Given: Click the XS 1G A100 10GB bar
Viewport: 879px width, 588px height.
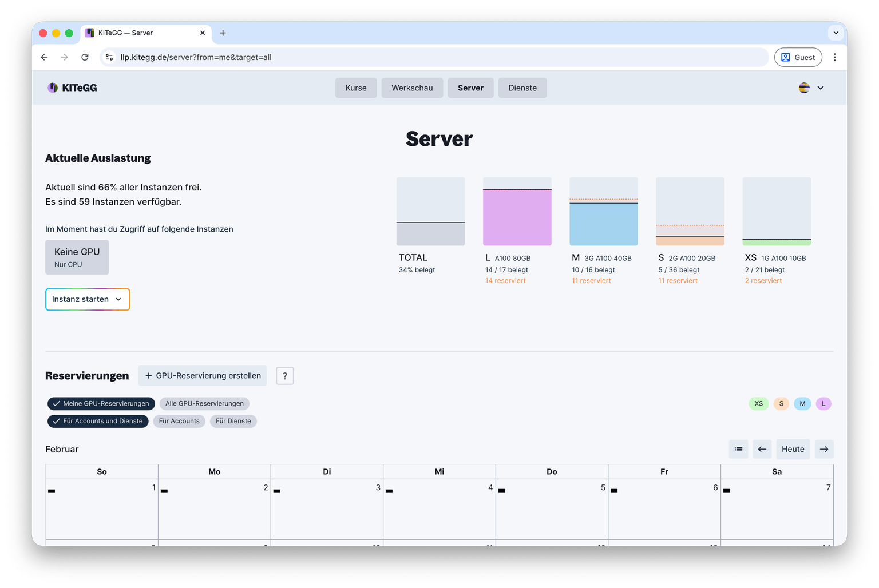Looking at the screenshot, I should click(777, 212).
